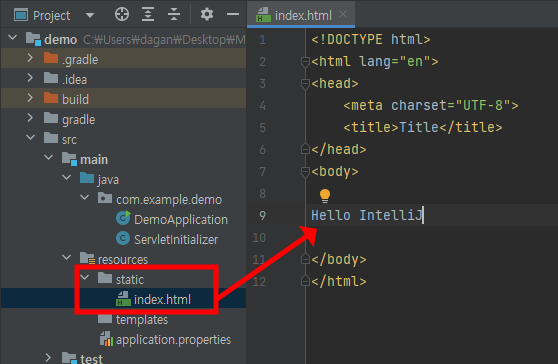Expand the gradle folder chevron
Image resolution: width=558 pixels, height=364 pixels.
point(30,117)
